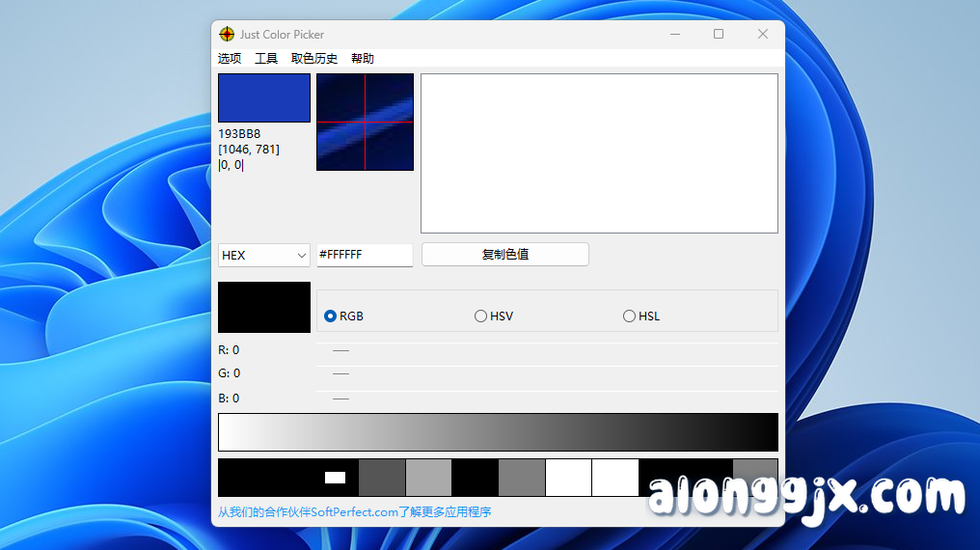Click the G: 0 label
The height and width of the screenshot is (550, 980).
pos(229,373)
